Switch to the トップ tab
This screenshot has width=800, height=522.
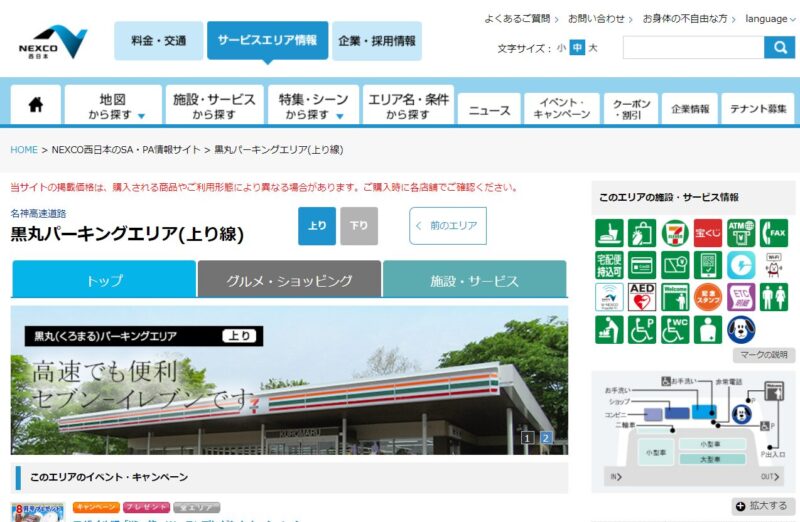point(104,279)
